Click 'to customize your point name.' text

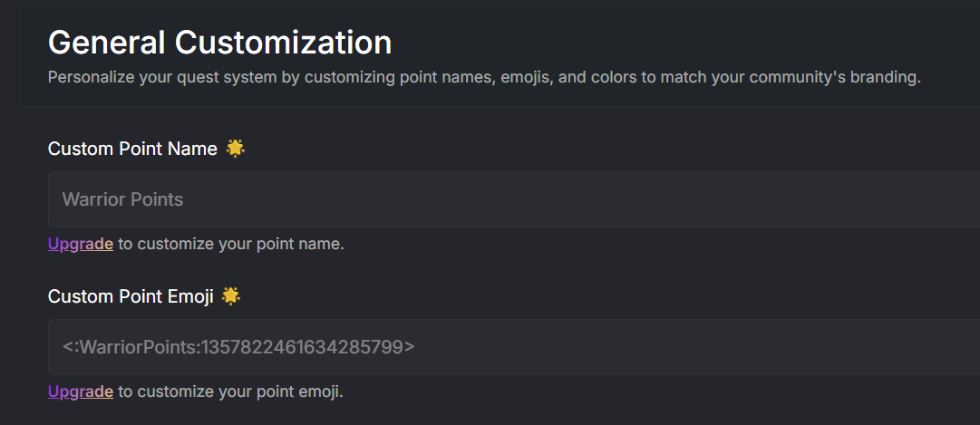(231, 244)
